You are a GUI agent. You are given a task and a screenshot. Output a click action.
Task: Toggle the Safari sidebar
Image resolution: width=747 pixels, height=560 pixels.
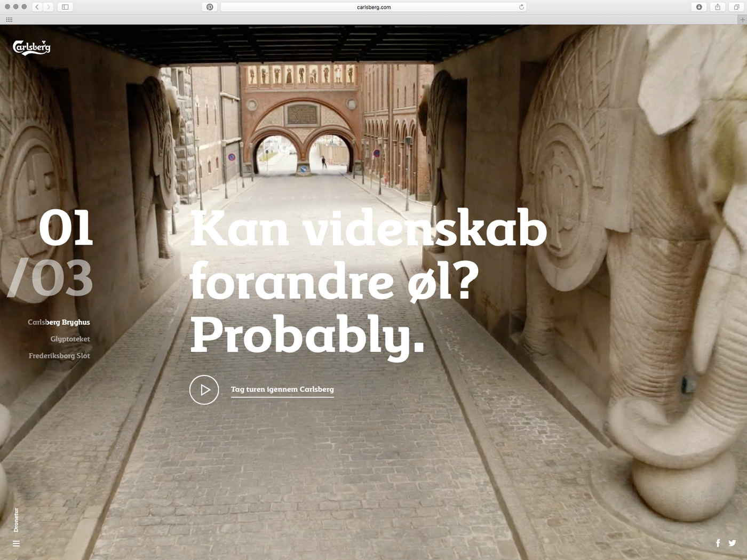tap(65, 7)
